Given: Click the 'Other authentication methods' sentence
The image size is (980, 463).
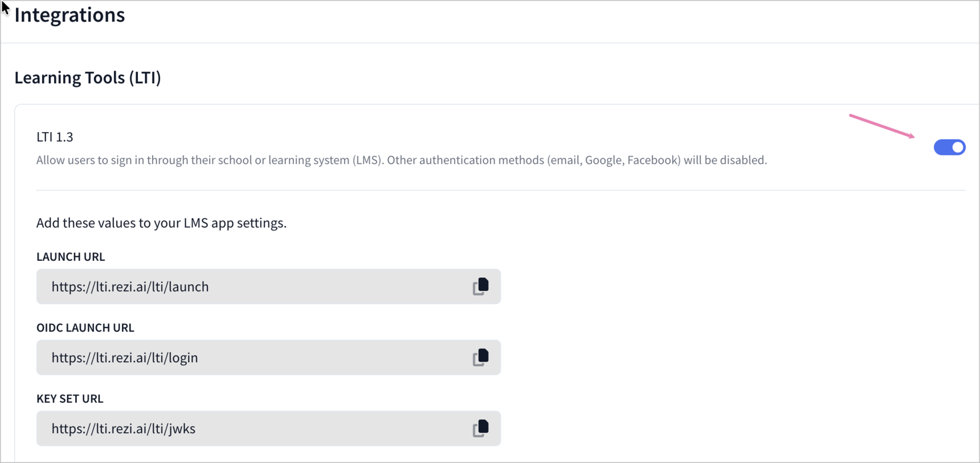Looking at the screenshot, I should pyautogui.click(x=577, y=160).
